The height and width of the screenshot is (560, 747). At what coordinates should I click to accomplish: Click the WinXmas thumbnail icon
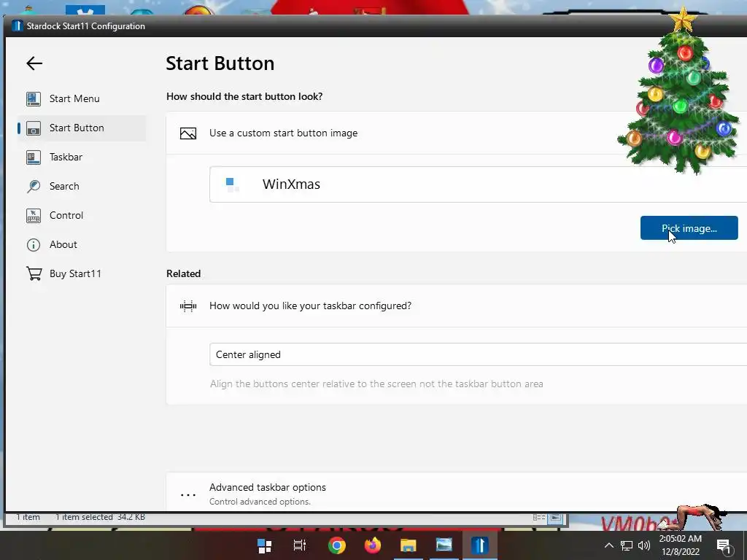tap(232, 184)
